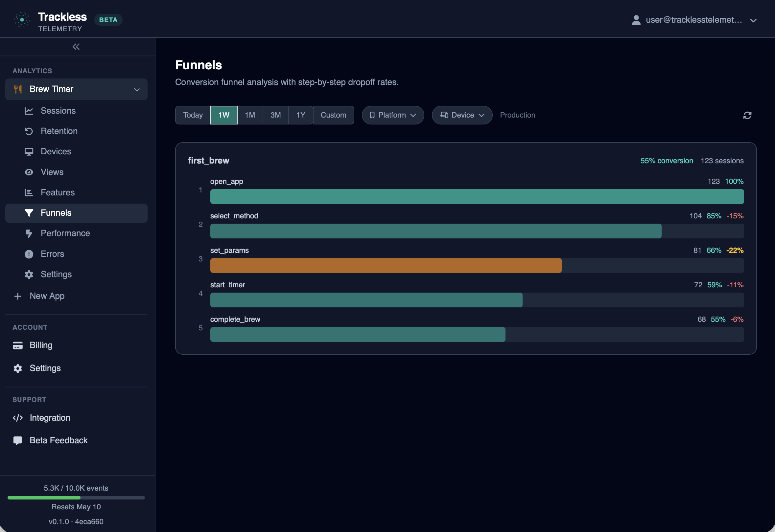Click the Resets May 10 text

coord(76,507)
